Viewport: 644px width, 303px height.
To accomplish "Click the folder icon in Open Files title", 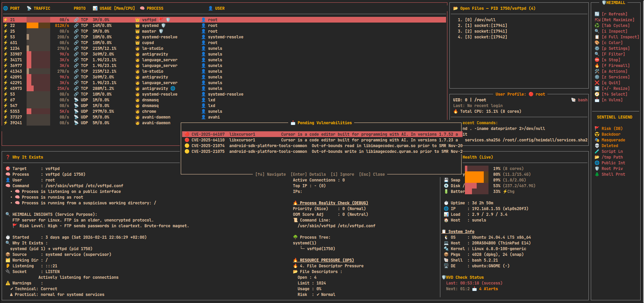I will coord(455,8).
